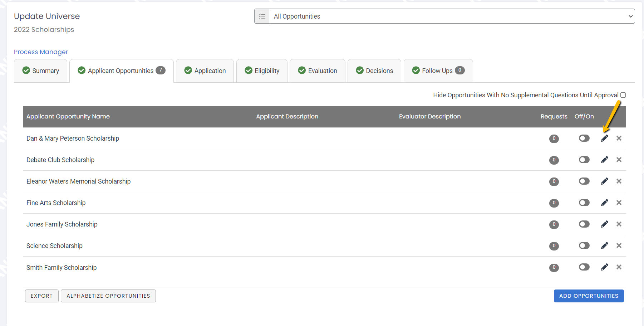Open the All Opportunities dropdown
The width and height of the screenshot is (644, 326).
pos(452,16)
